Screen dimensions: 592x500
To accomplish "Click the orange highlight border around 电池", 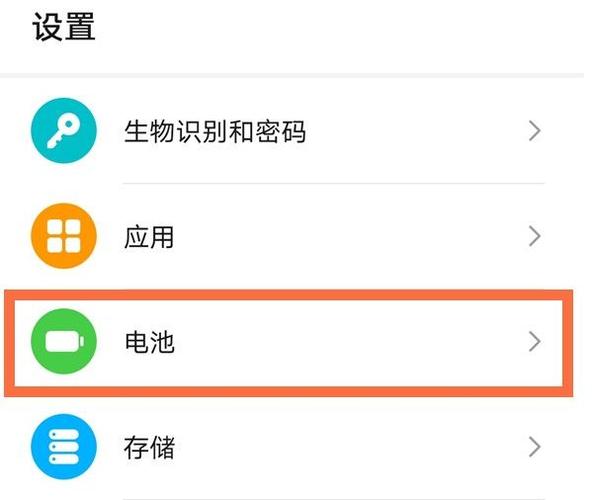I will pyautogui.click(x=288, y=295).
